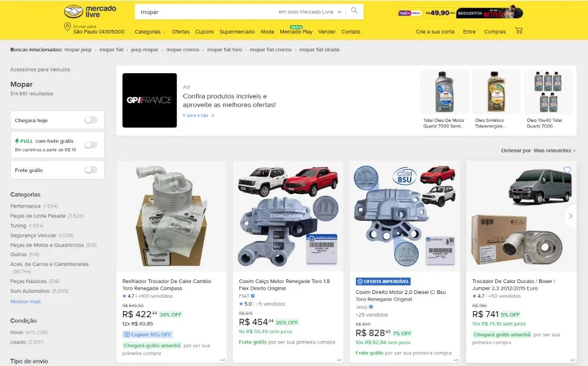Click the Meli+ Netflix promo banner
Screen dimensions: 588x366
point(460,12)
